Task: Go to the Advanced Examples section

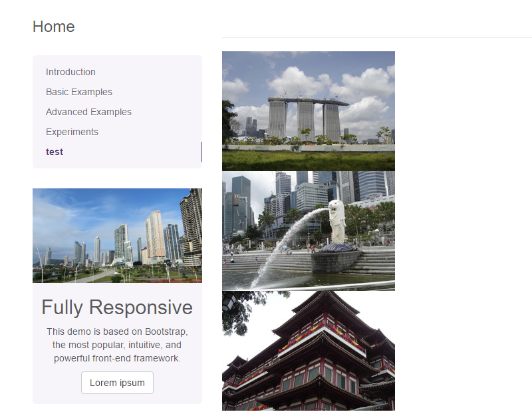Action: (88, 112)
